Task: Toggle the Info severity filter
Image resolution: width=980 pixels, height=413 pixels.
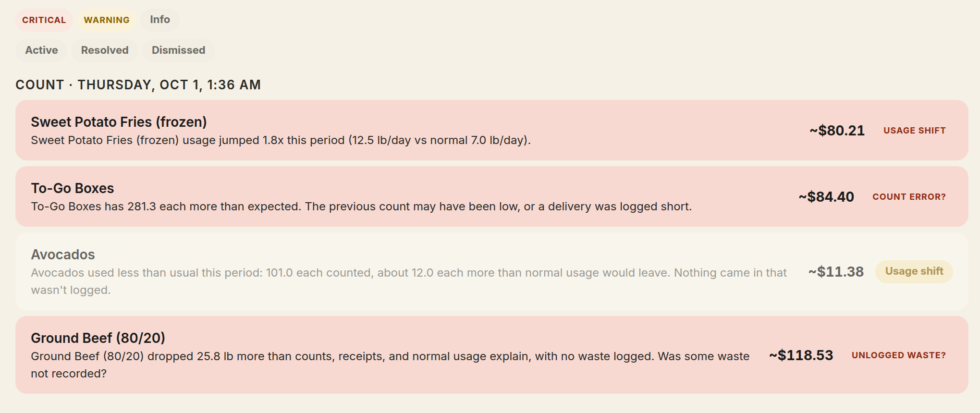Action: point(160,20)
